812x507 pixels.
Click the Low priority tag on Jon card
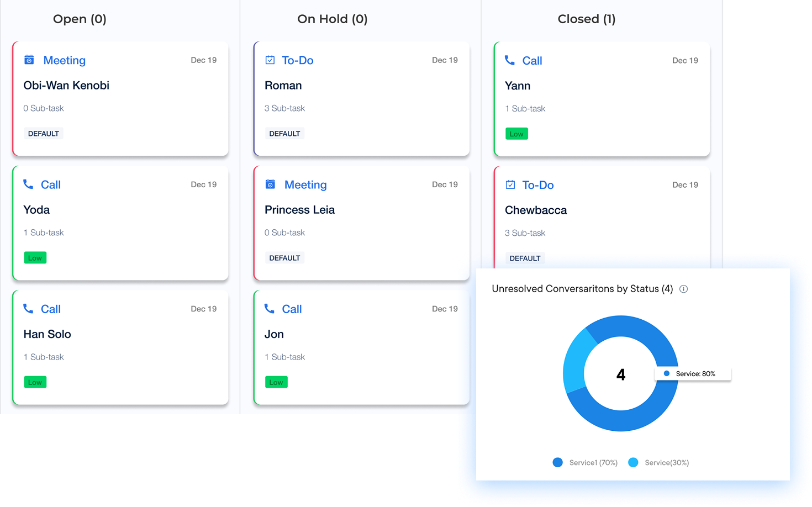pyautogui.click(x=276, y=382)
